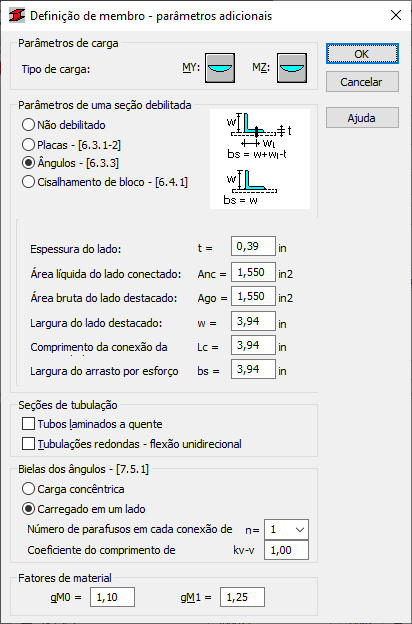Screen dimensions: 412x624
Task: Click the gM1 material factor field
Action: click(242, 597)
